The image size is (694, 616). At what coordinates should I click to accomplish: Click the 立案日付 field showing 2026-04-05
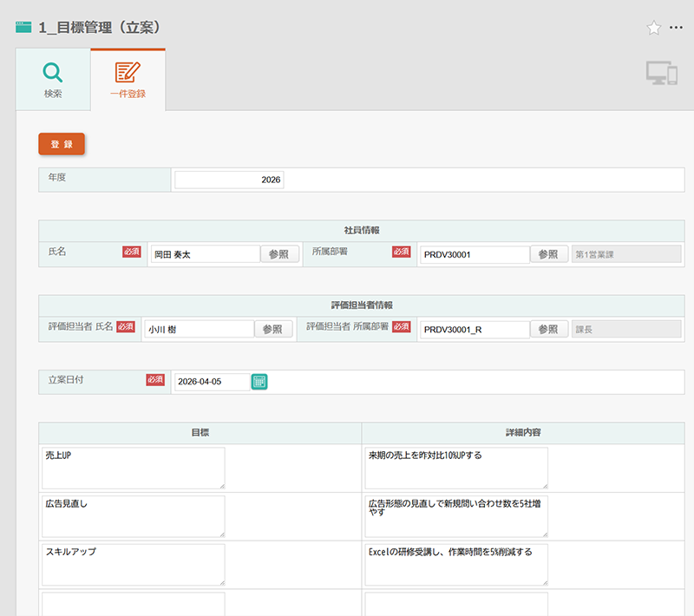point(212,382)
